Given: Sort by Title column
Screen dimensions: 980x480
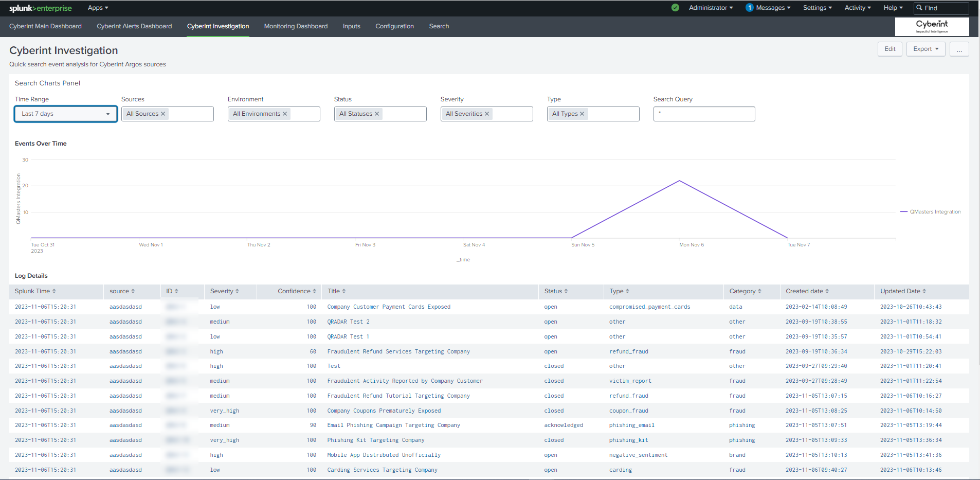Looking at the screenshot, I should point(336,291).
